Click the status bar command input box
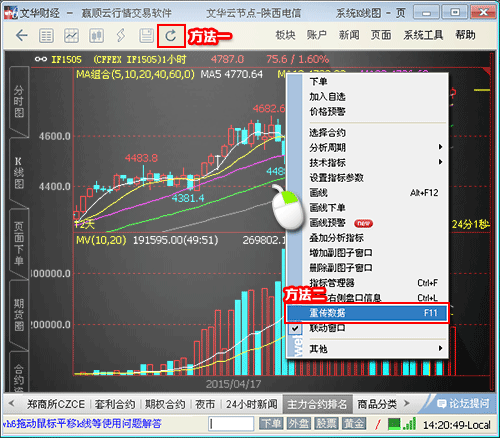This screenshot has height=438, width=500. coord(231,424)
